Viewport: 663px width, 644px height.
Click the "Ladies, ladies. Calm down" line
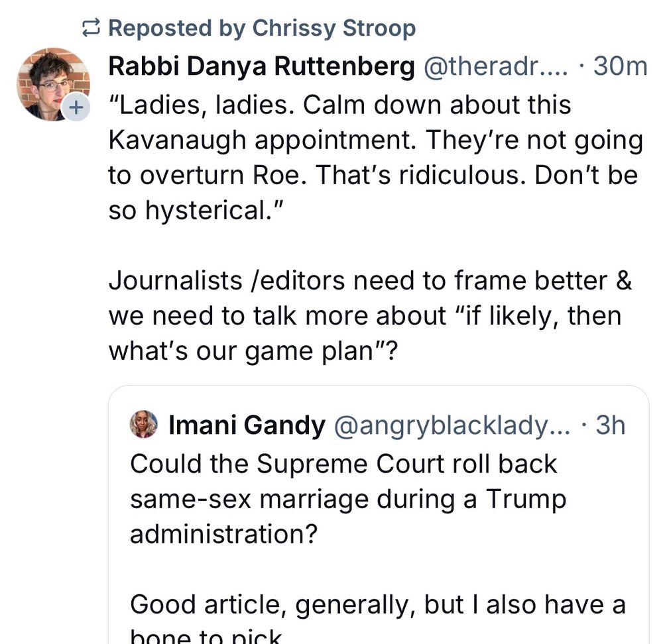click(x=339, y=105)
